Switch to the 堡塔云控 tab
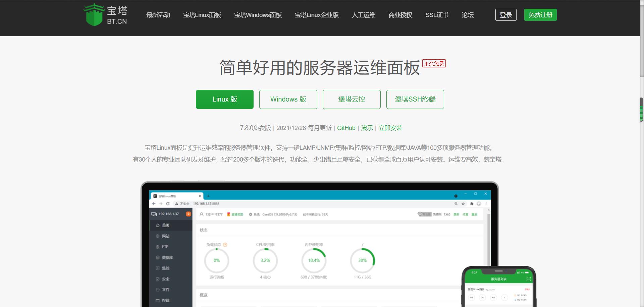644x307 pixels. (x=352, y=99)
